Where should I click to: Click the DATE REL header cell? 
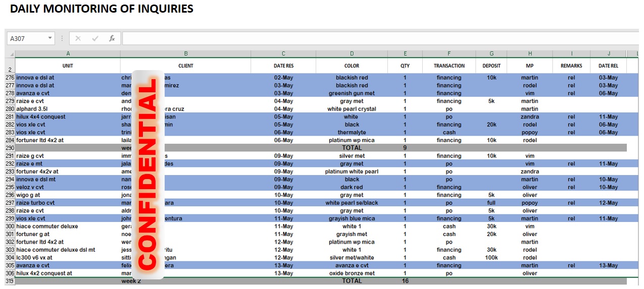pos(608,66)
